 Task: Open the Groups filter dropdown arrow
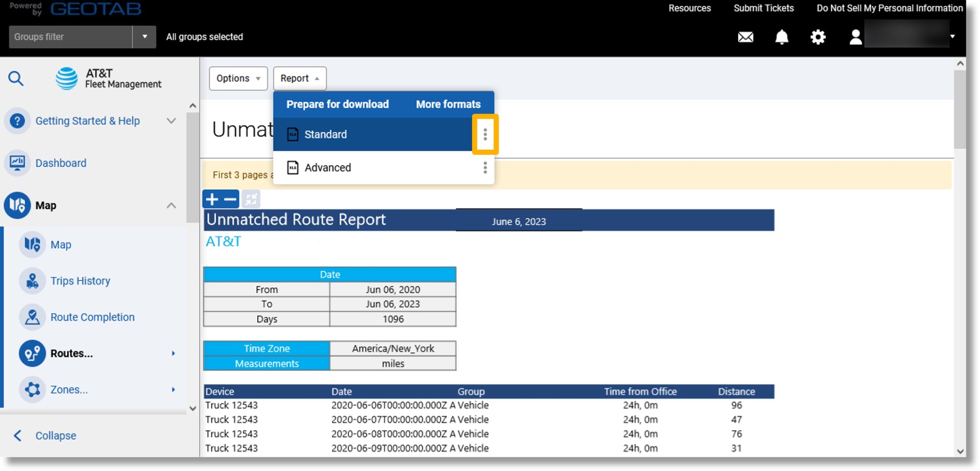[x=145, y=37]
